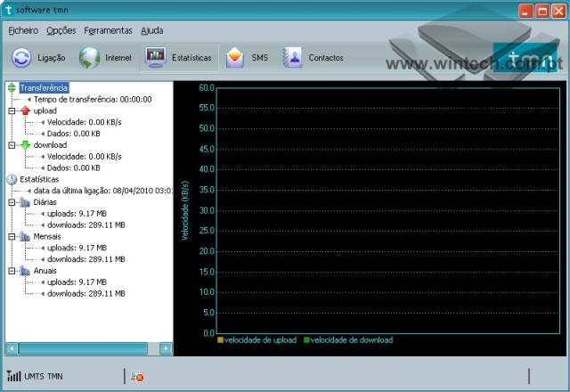Collapse the Diárias statistics node
The width and height of the screenshot is (570, 392).
tap(12, 202)
